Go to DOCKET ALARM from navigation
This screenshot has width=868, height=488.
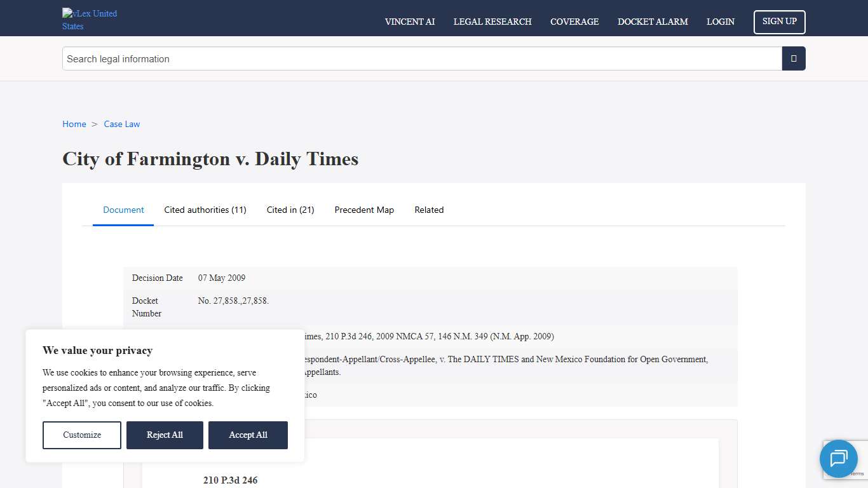[653, 22]
